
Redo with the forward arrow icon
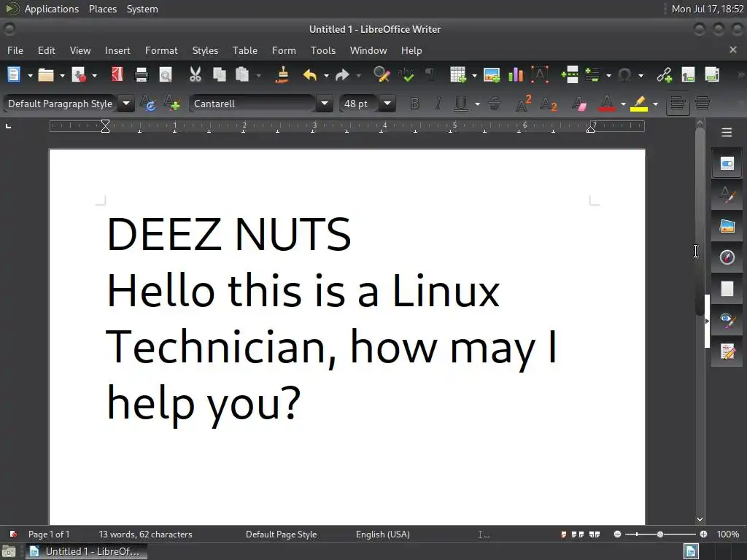coord(343,75)
